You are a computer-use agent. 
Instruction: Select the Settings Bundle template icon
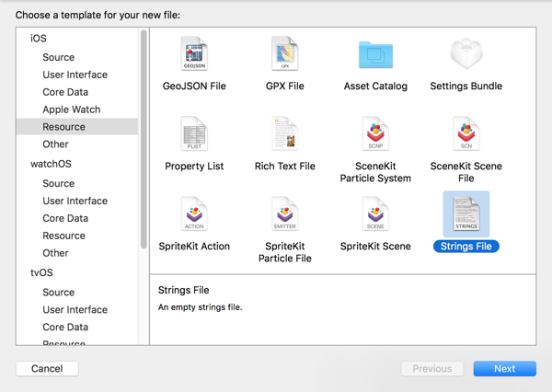[x=466, y=55]
